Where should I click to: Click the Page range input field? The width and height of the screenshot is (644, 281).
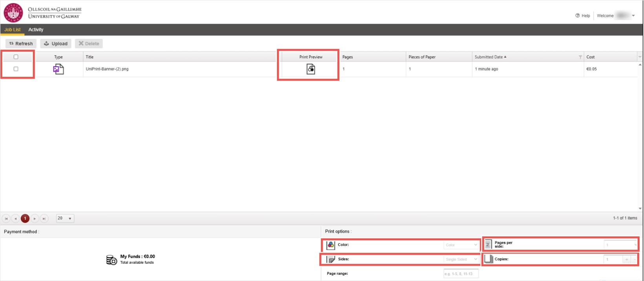click(461, 274)
